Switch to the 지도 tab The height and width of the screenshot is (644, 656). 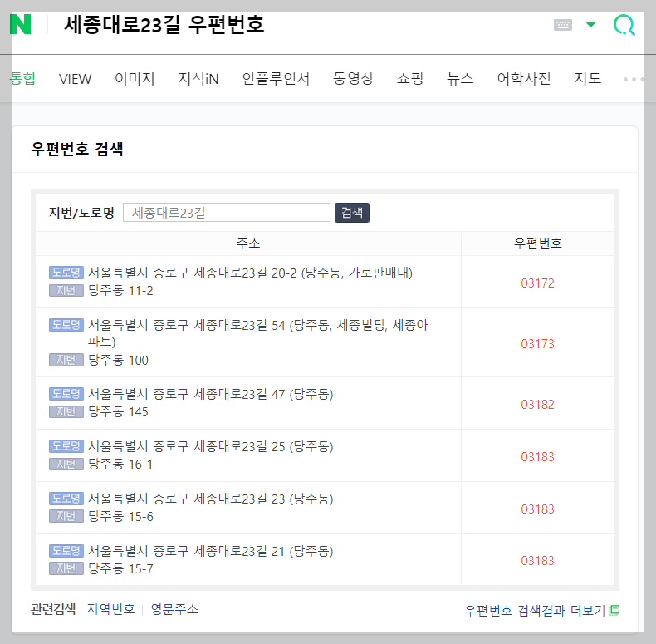click(587, 78)
